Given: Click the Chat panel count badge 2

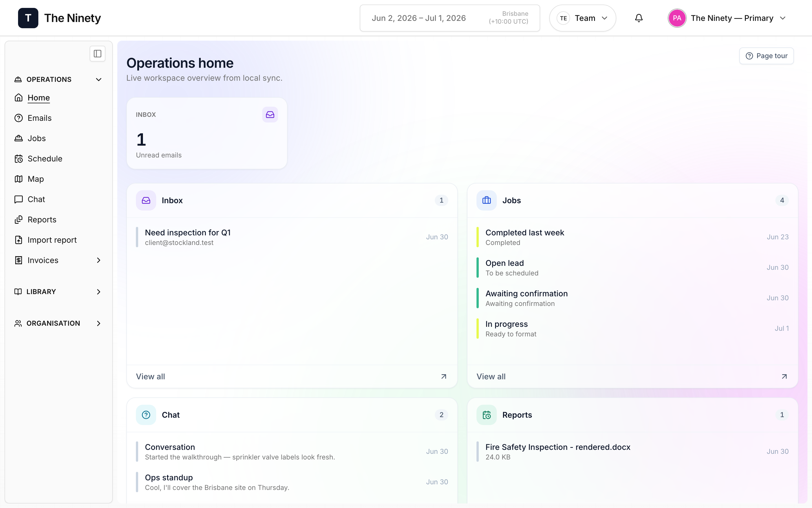Looking at the screenshot, I should [441, 415].
